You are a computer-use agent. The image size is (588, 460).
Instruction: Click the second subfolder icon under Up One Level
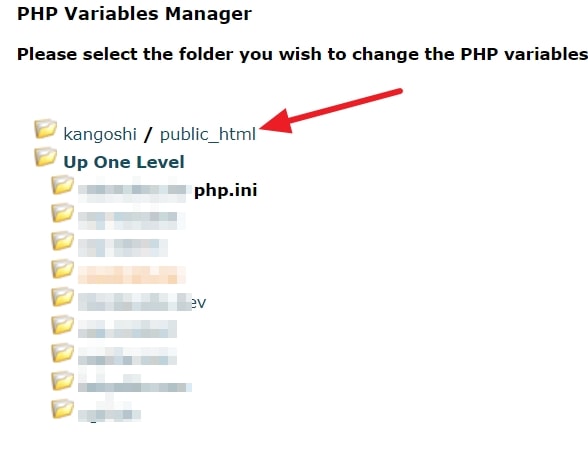pyautogui.click(x=62, y=213)
